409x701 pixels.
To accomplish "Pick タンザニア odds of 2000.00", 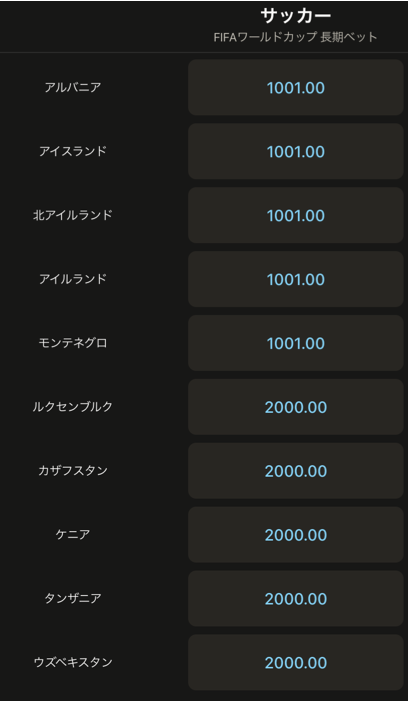I will pyautogui.click(x=295, y=599).
